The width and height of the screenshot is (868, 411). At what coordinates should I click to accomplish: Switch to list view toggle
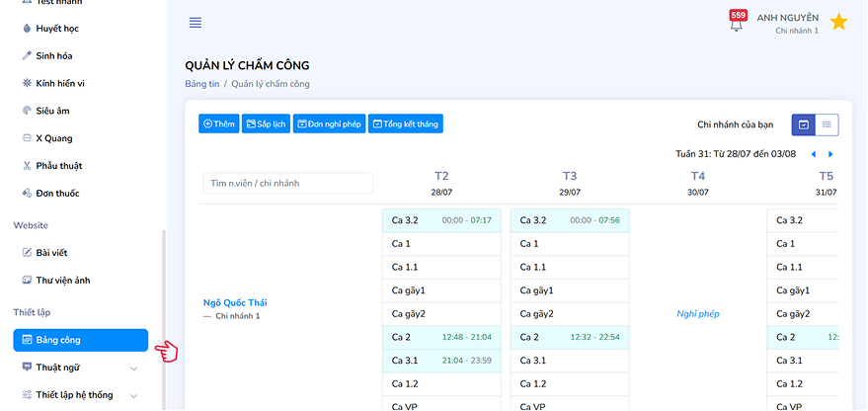point(827,124)
